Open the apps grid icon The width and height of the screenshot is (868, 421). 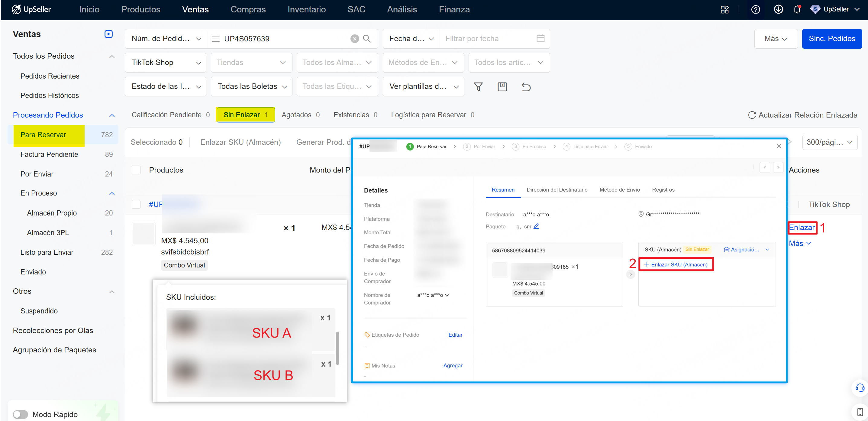click(x=724, y=9)
